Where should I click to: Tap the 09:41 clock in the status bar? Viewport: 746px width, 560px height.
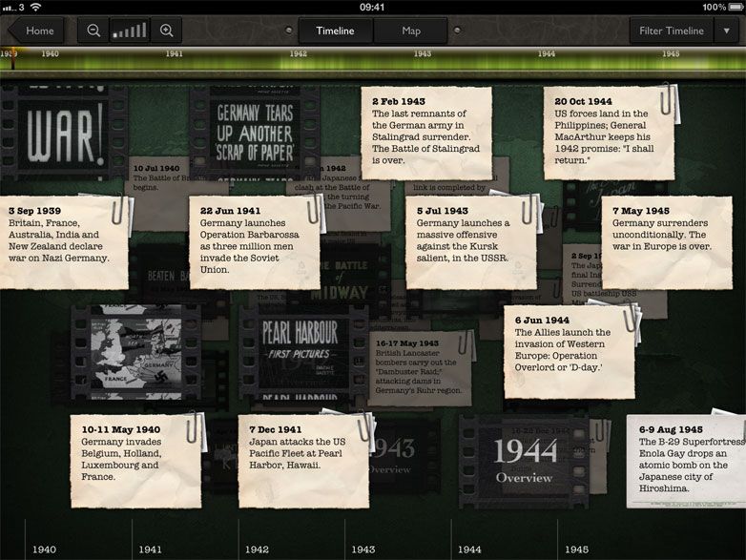coord(372,7)
